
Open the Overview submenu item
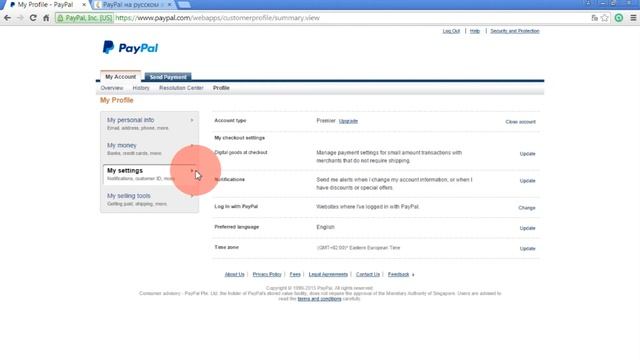pyautogui.click(x=112, y=88)
